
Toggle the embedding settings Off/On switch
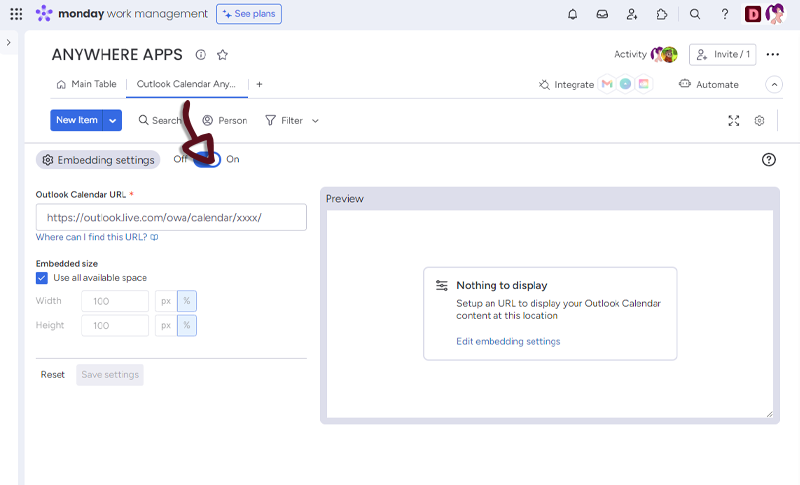[208, 159]
